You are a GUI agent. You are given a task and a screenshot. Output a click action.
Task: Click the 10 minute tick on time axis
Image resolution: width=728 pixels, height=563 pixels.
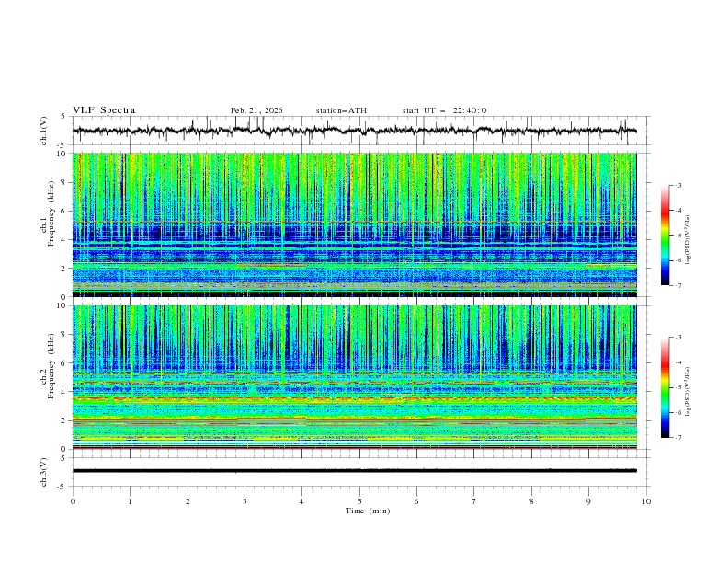coord(646,500)
